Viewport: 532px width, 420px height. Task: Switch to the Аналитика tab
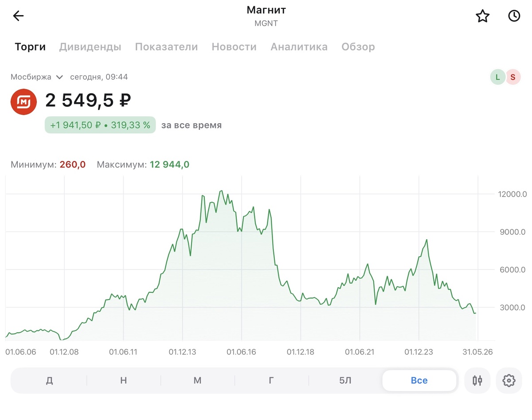click(299, 47)
